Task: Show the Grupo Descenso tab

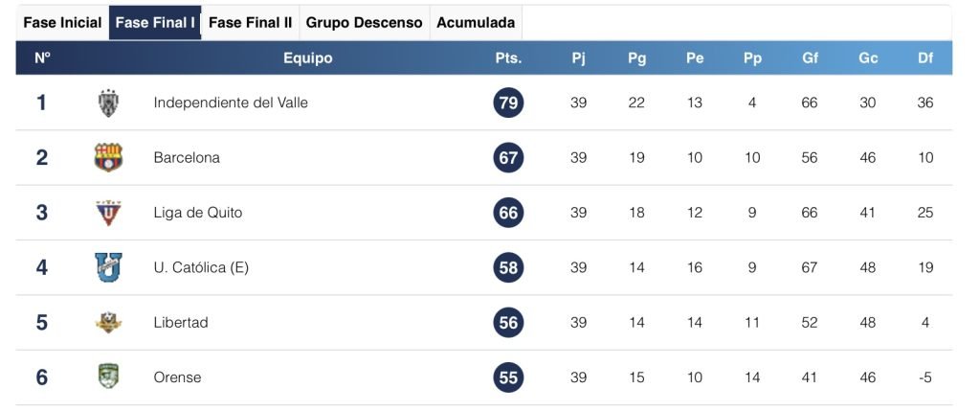Action: (364, 22)
